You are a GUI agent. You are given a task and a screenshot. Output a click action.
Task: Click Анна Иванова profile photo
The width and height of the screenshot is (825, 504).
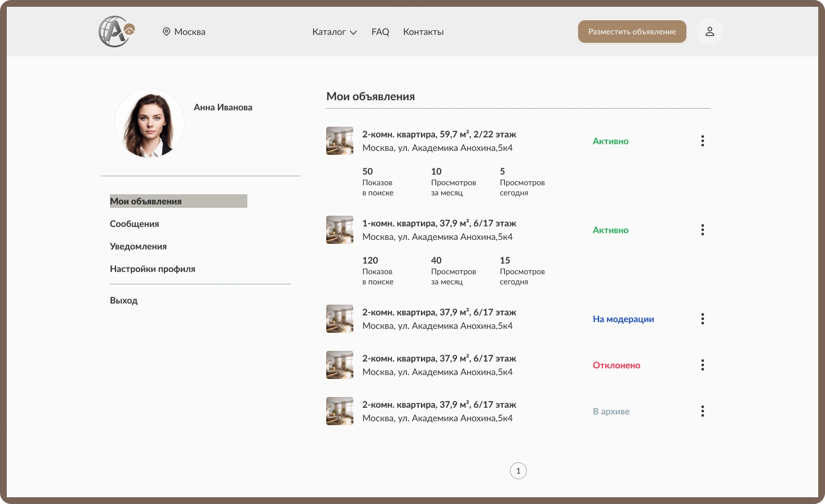tap(149, 123)
